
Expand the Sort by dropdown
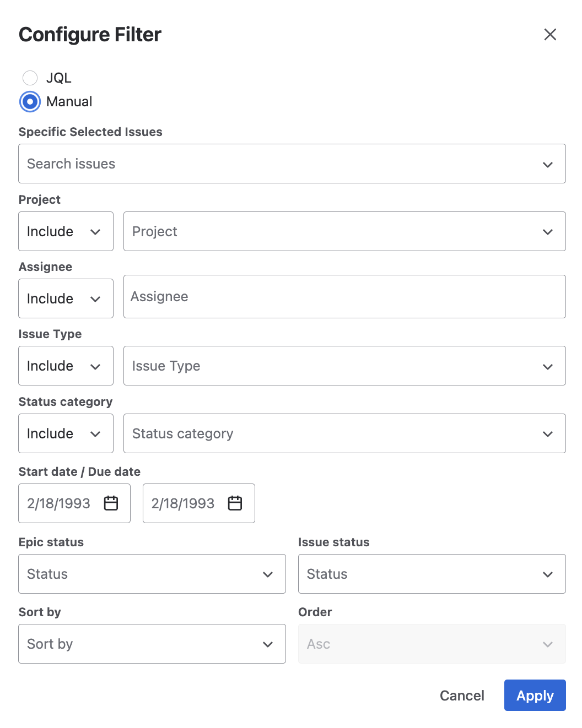tap(152, 644)
